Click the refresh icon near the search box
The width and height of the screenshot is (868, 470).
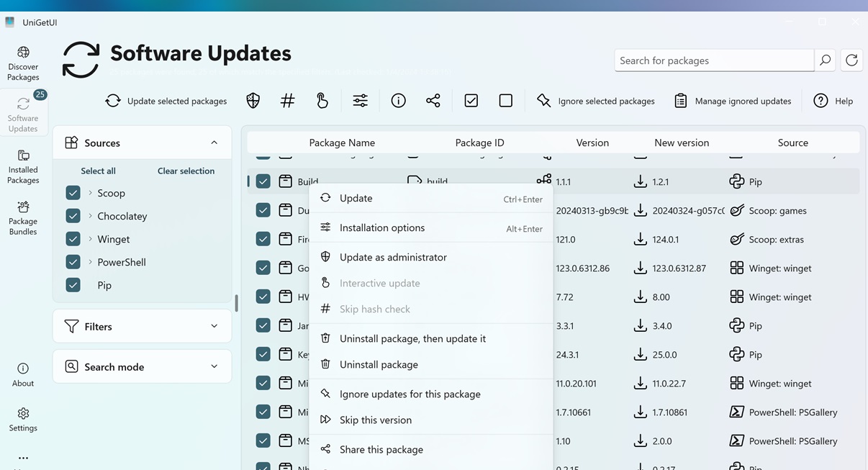pos(851,60)
